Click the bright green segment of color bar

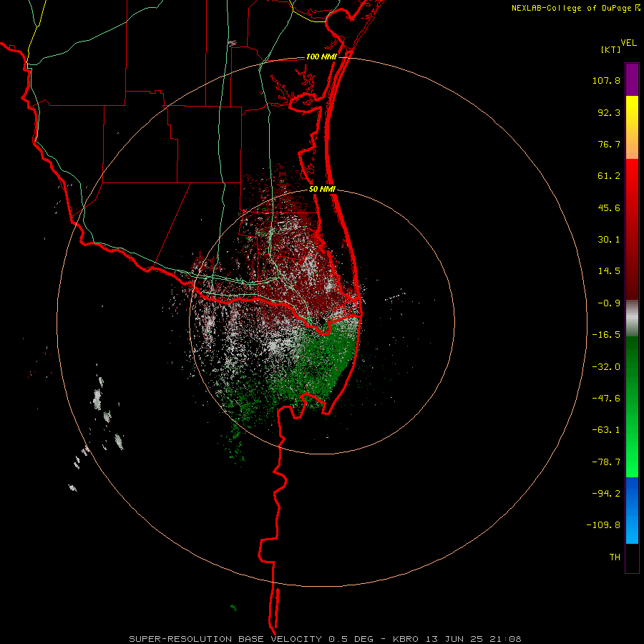[632, 406]
